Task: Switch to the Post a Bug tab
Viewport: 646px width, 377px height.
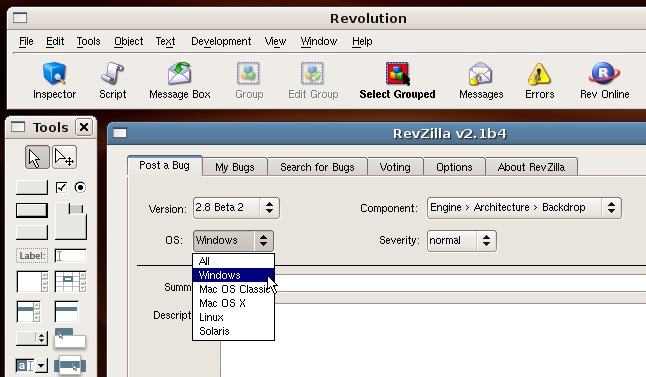Action: coord(164,165)
